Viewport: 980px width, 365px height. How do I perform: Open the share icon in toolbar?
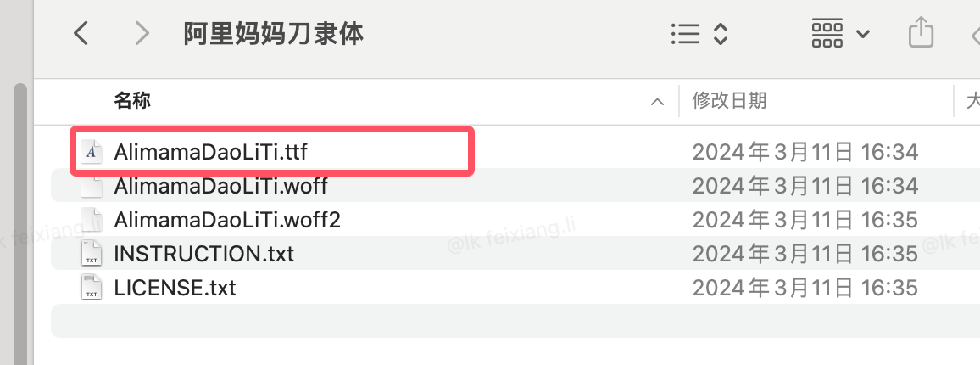pos(921,32)
